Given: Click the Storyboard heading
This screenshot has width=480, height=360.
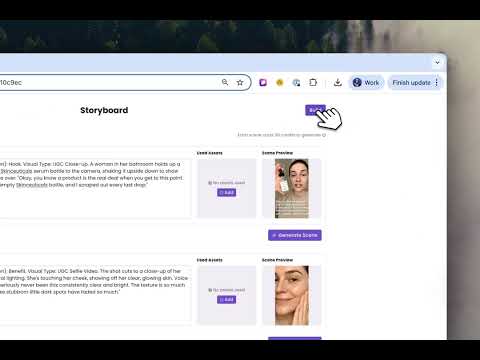Looking at the screenshot, I should tap(104, 110).
